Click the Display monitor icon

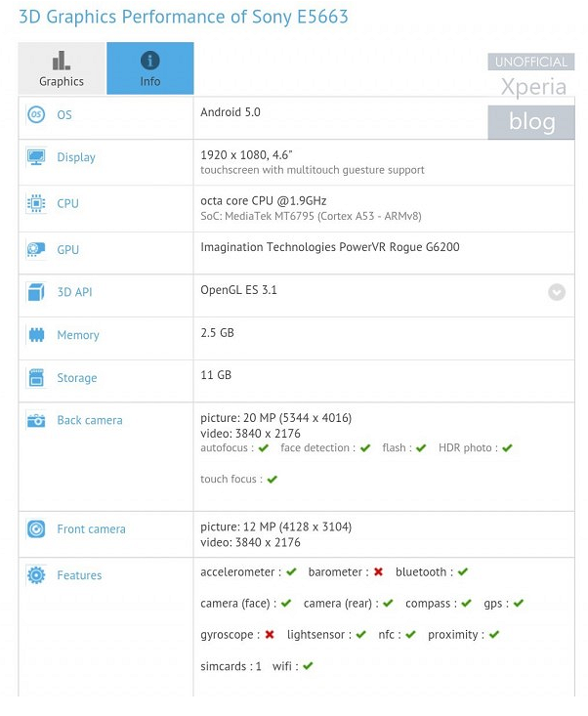(x=36, y=157)
